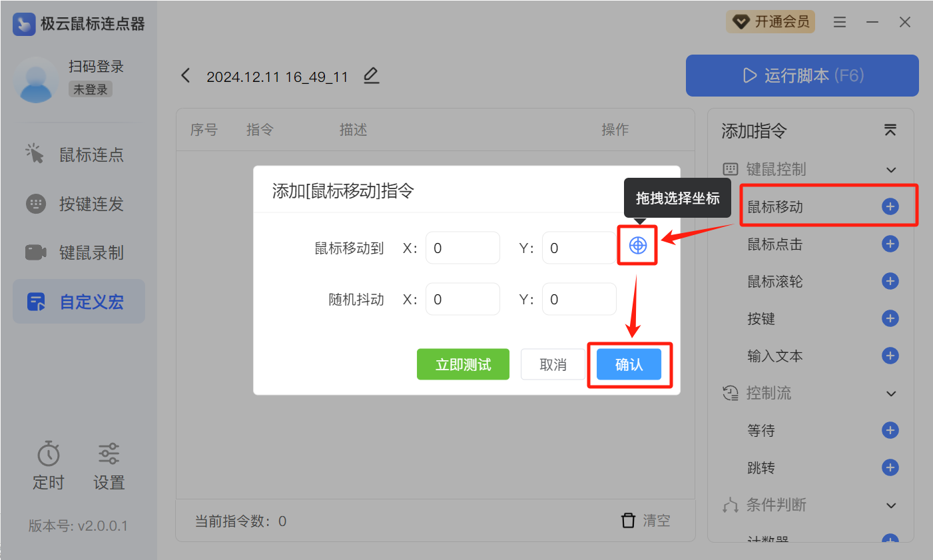The width and height of the screenshot is (933, 560).
Task: Open the hamburger menu in title bar
Action: tap(840, 22)
